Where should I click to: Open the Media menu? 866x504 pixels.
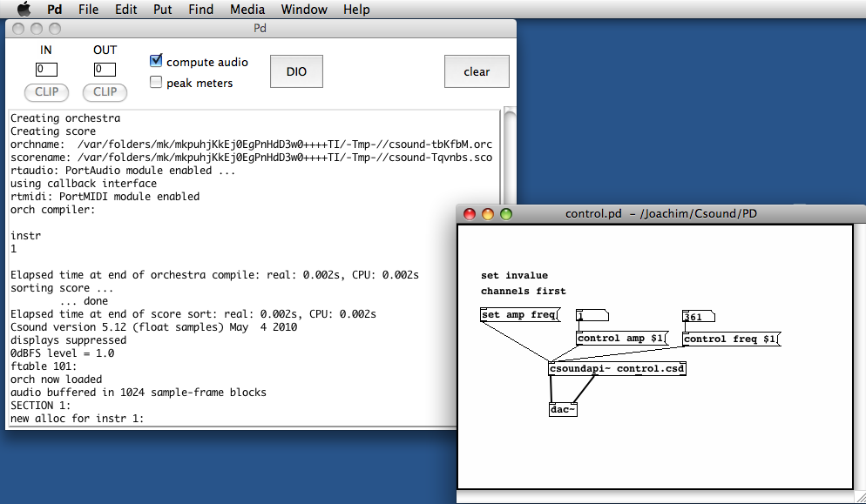point(247,10)
